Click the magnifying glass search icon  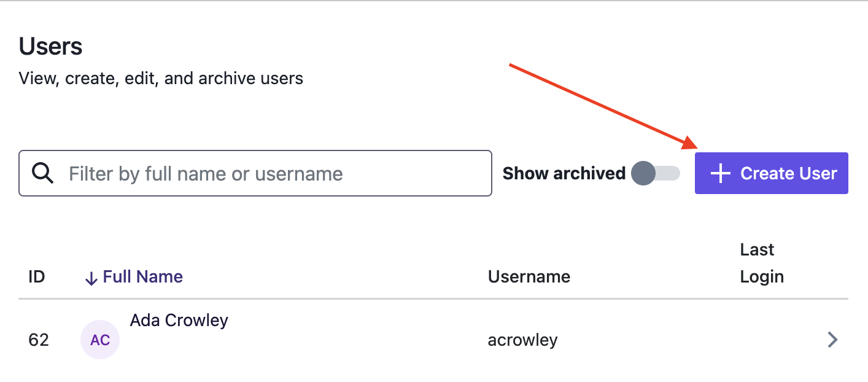pyautogui.click(x=42, y=174)
